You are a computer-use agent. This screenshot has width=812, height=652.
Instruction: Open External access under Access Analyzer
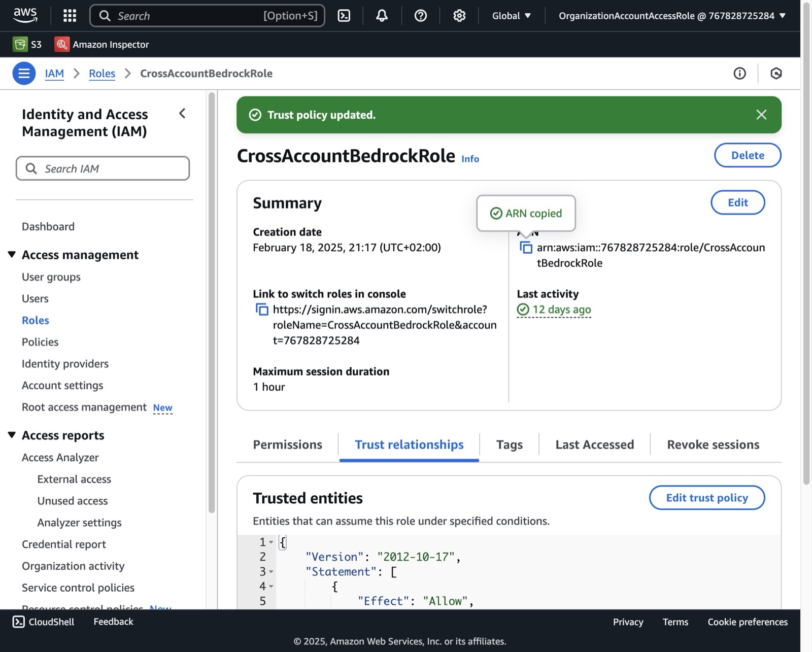[74, 479]
